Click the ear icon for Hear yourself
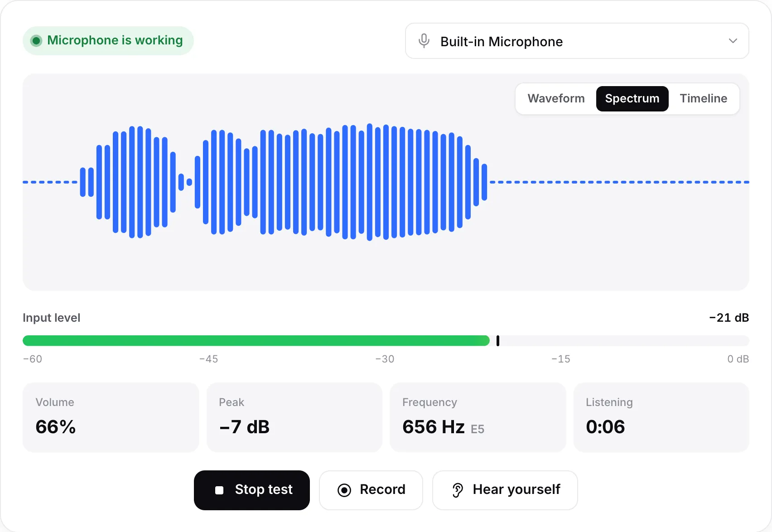This screenshot has width=772, height=532. point(458,490)
